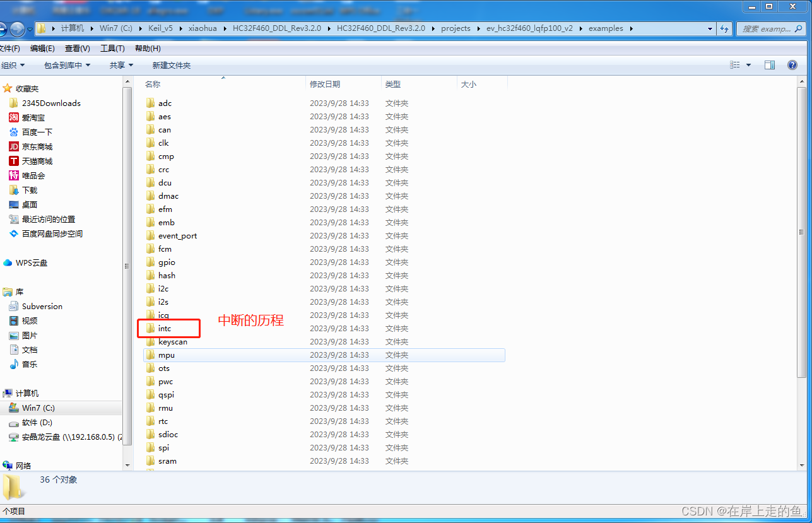This screenshot has height=523, width=812.
Task: Open the 组织 dropdown
Action: point(13,65)
